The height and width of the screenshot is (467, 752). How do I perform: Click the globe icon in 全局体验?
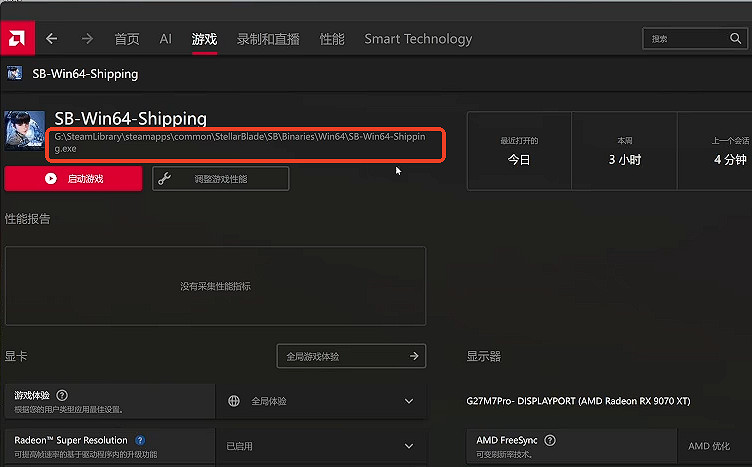coord(234,401)
